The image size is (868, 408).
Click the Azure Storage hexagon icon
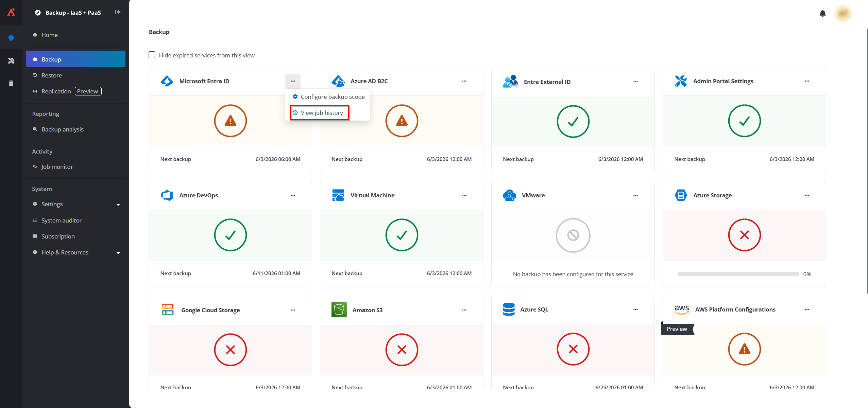(681, 195)
